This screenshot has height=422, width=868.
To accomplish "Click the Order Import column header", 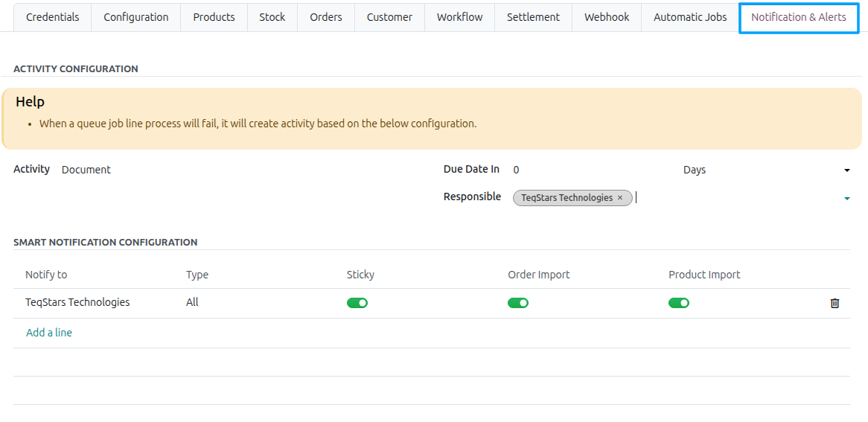I will pos(539,275).
